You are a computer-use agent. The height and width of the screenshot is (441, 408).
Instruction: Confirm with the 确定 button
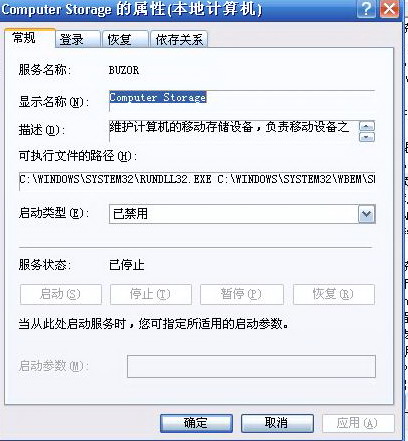[x=196, y=423]
